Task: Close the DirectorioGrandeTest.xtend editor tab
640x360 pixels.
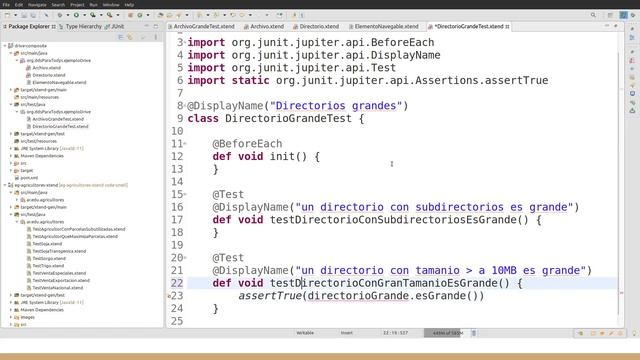Action: click(x=507, y=27)
